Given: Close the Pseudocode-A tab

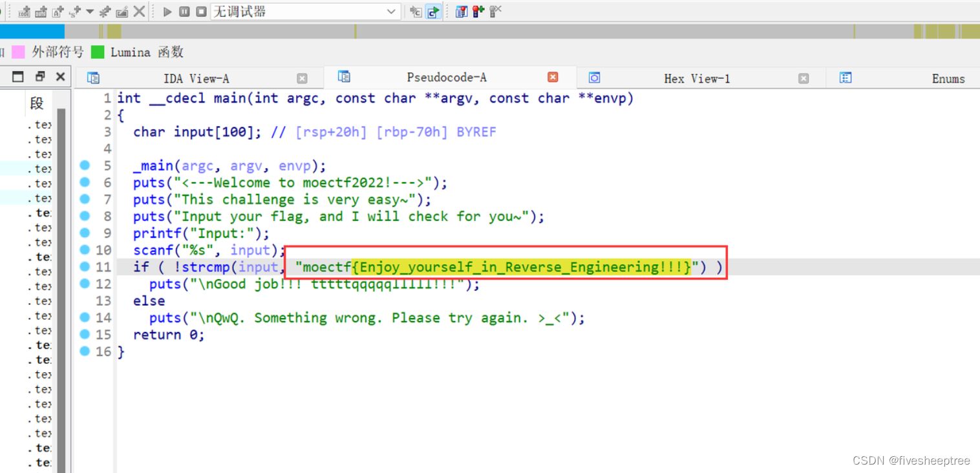Looking at the screenshot, I should tap(553, 77).
